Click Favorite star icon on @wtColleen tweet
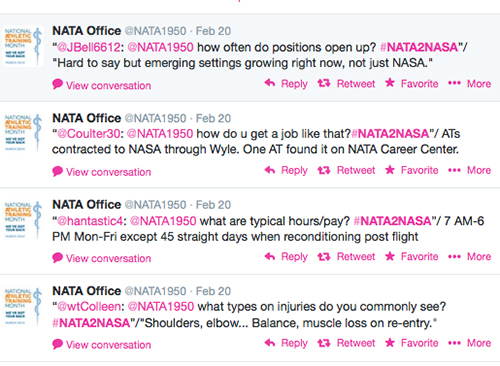 coord(390,342)
